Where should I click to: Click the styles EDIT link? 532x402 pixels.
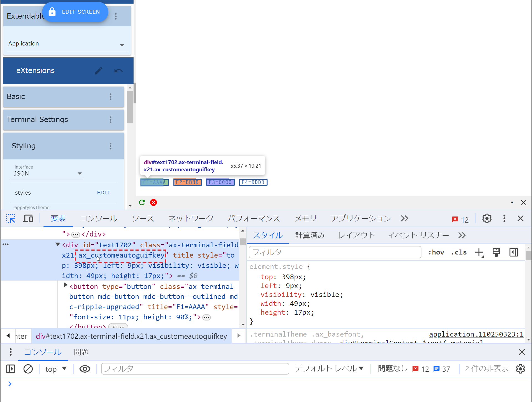104,193
